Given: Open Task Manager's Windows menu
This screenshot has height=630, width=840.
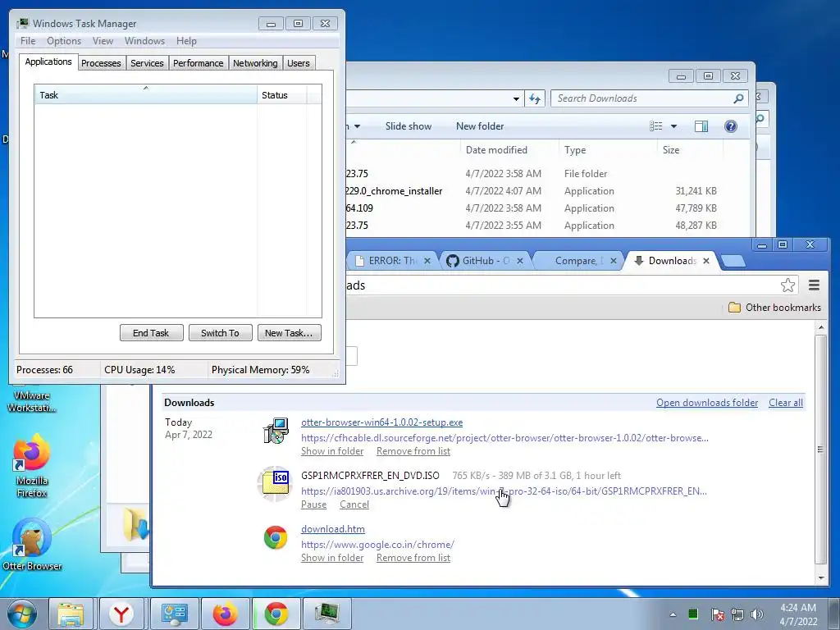Looking at the screenshot, I should click(144, 41).
